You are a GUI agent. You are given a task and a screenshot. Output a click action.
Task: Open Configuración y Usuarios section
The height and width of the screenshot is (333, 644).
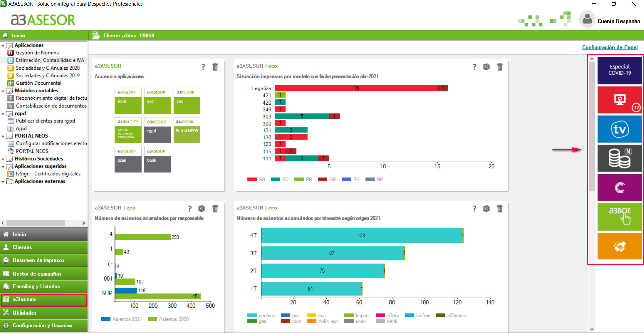click(x=44, y=326)
